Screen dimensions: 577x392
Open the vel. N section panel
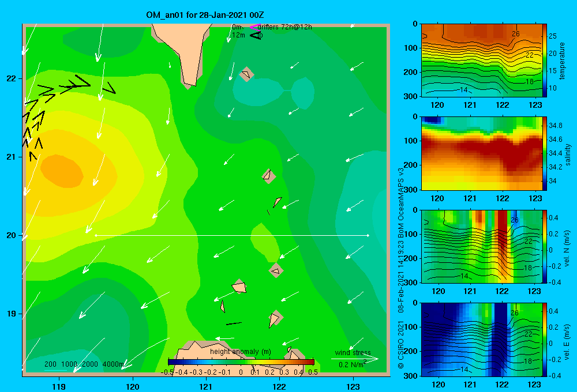point(481,246)
